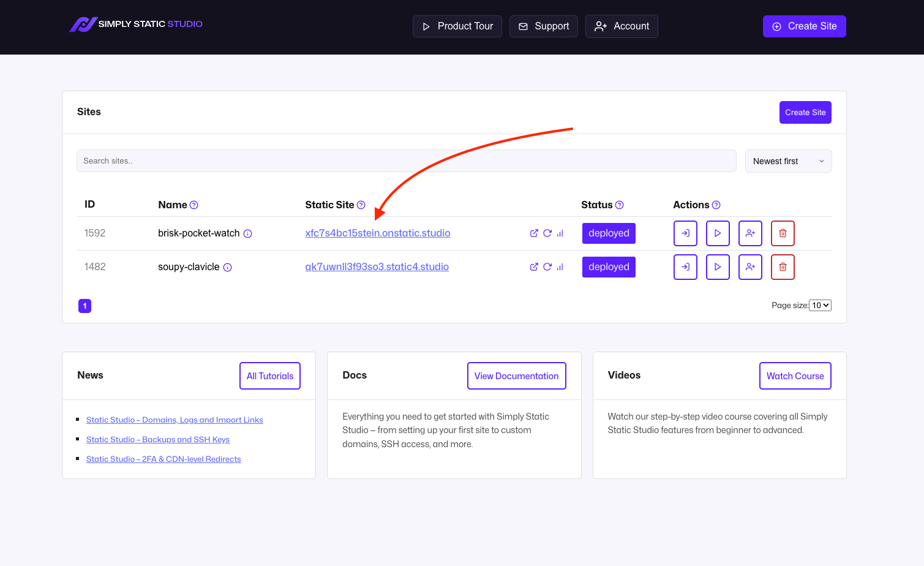924x566 pixels.
Task: Click add-user action for brisk-pocket-watch
Action: tap(750, 233)
